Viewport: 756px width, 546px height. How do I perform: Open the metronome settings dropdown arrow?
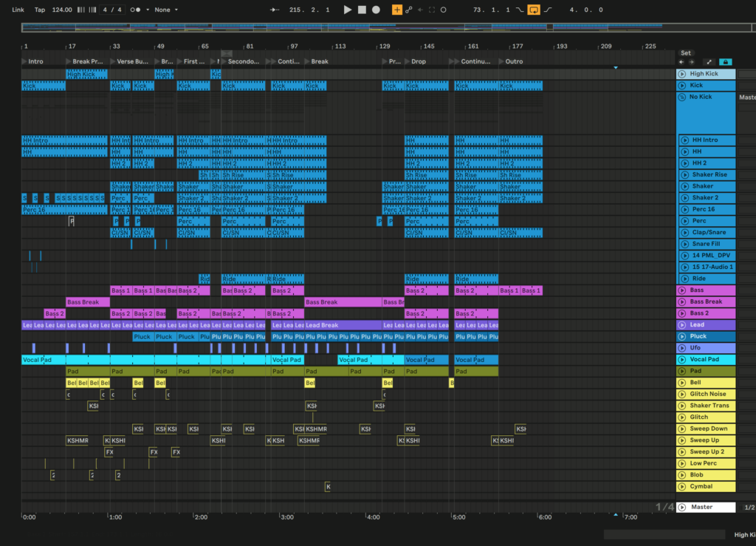(x=148, y=10)
